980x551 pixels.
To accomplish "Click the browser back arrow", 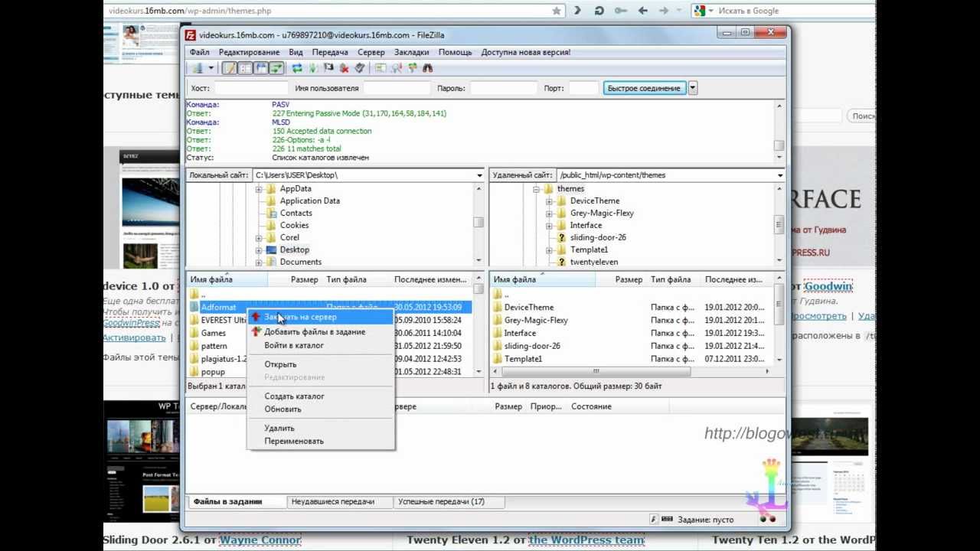I will (642, 11).
